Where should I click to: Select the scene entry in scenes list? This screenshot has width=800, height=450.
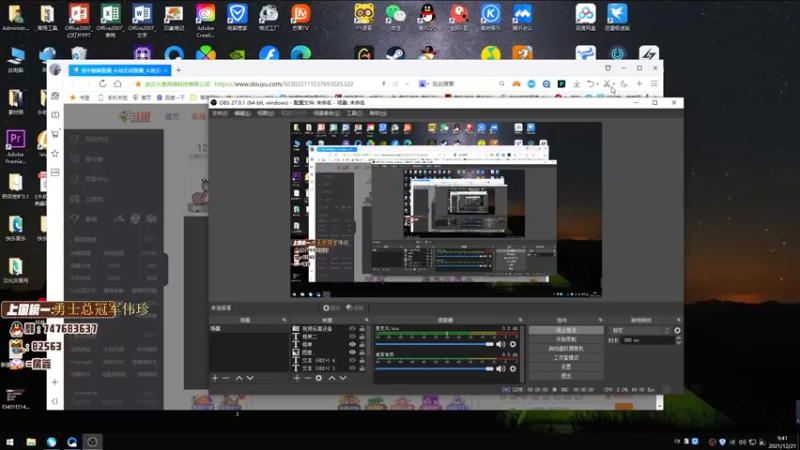[x=249, y=329]
